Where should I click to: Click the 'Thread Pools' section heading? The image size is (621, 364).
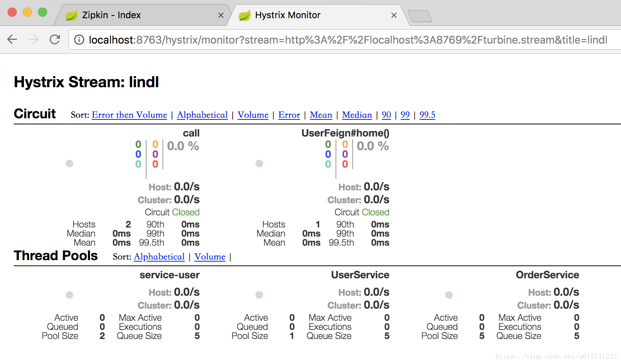click(x=56, y=256)
